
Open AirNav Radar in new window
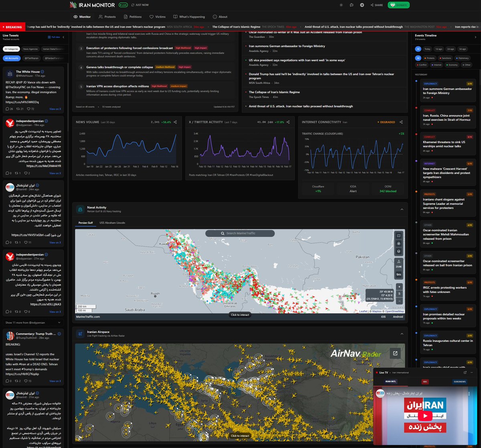pos(395,353)
